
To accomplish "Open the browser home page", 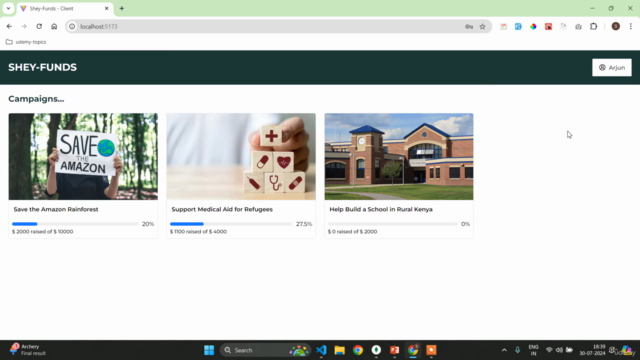I will coord(54,27).
